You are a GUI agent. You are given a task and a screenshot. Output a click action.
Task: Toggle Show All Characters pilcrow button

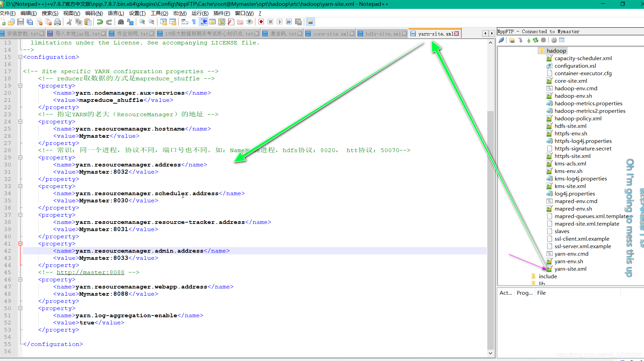194,22
